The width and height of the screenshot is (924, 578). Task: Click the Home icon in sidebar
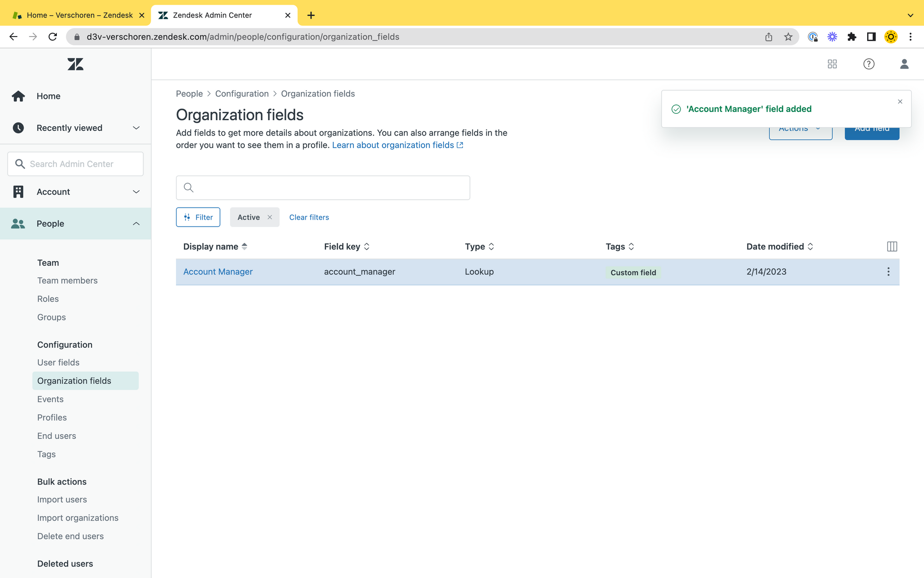18,96
